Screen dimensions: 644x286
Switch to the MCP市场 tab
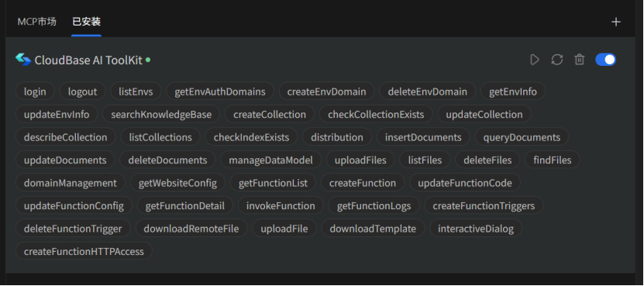point(37,22)
